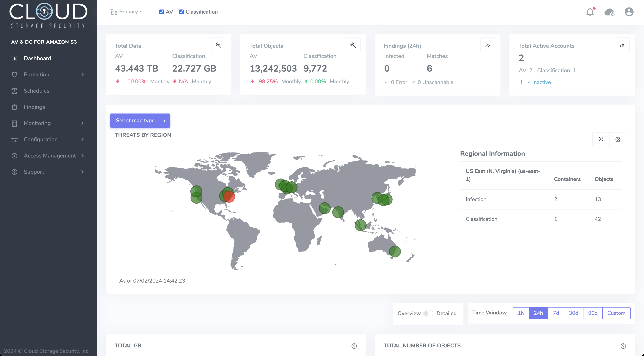The width and height of the screenshot is (644, 356).
Task: Open the map settings gear icon
Action: [618, 139]
